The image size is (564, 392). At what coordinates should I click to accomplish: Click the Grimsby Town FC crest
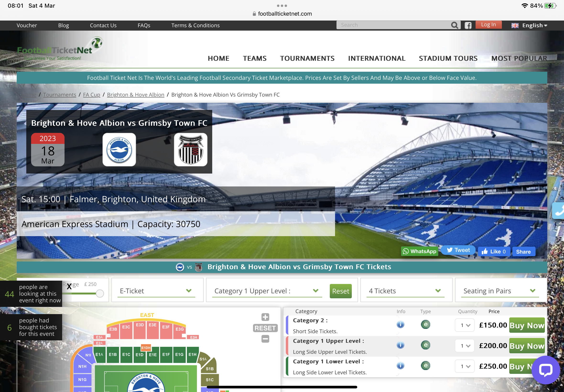(190, 150)
